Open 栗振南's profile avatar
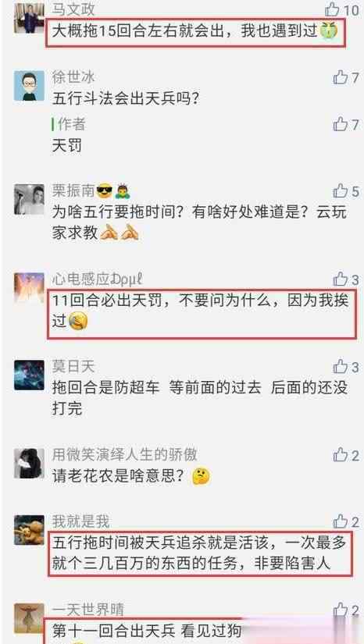 coord(29,199)
